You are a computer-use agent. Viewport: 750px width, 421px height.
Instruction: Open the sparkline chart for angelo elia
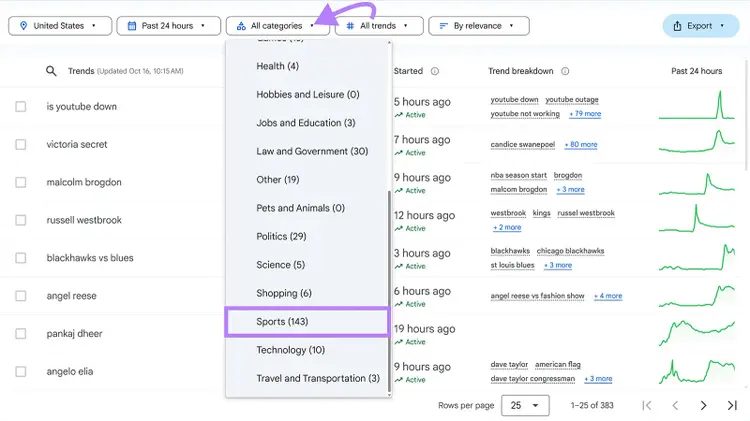point(697,371)
